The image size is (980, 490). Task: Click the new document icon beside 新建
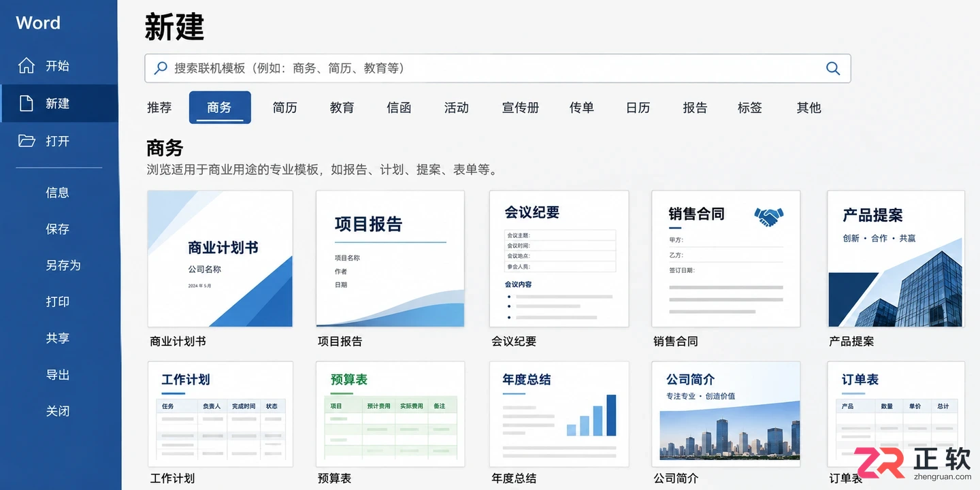click(x=27, y=103)
